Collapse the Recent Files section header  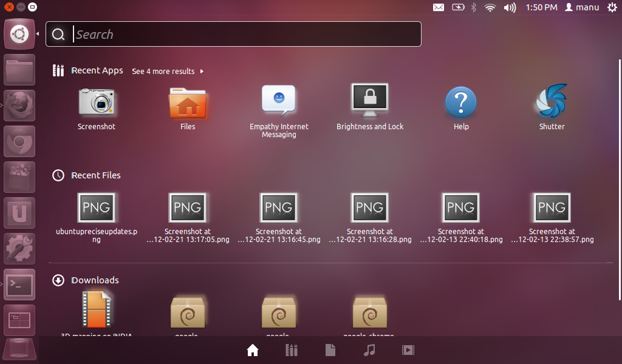click(96, 175)
